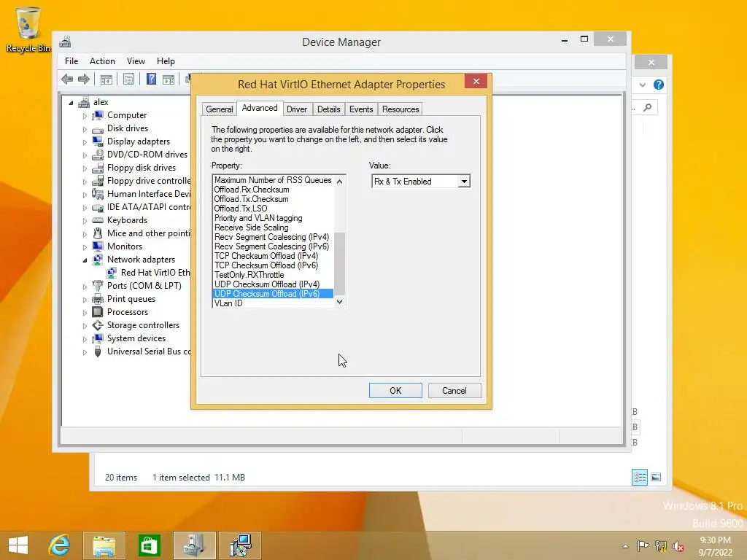Click the Properties toolbar icon in Device Manager
747x560 pixels.
click(128, 79)
